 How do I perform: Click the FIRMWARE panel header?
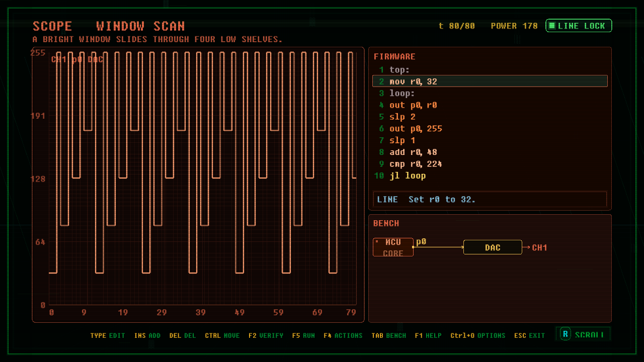click(x=394, y=57)
